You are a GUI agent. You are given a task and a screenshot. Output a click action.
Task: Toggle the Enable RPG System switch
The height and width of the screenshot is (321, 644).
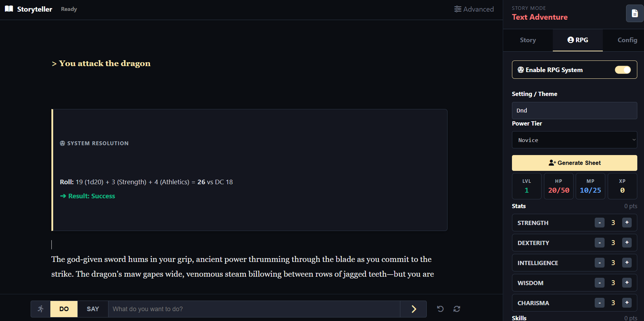(x=623, y=70)
